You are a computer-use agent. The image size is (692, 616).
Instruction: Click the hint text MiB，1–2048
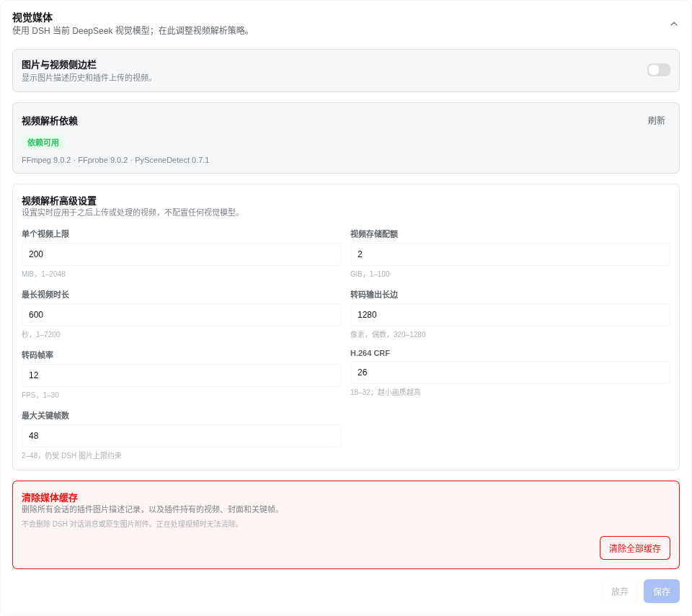(x=43, y=274)
